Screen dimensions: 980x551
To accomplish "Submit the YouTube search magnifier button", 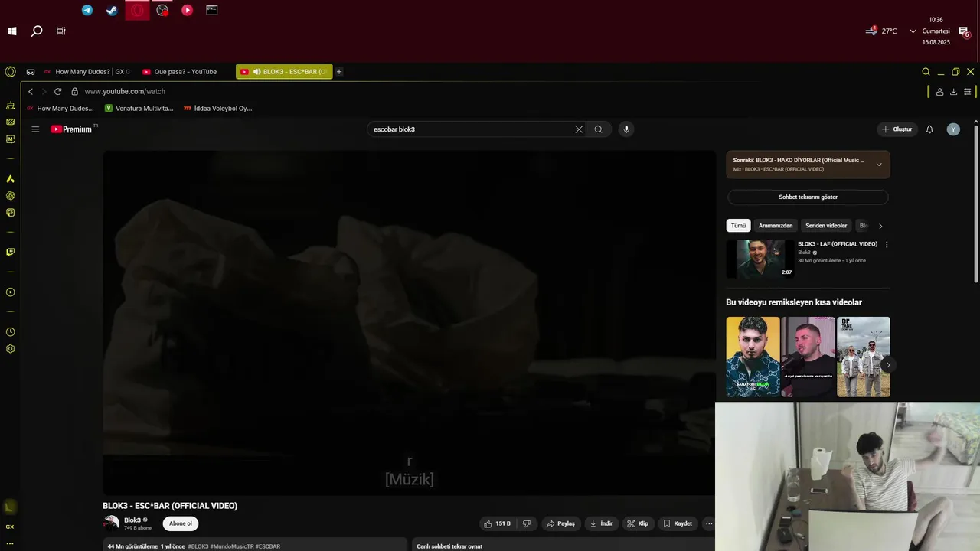I will [x=599, y=129].
